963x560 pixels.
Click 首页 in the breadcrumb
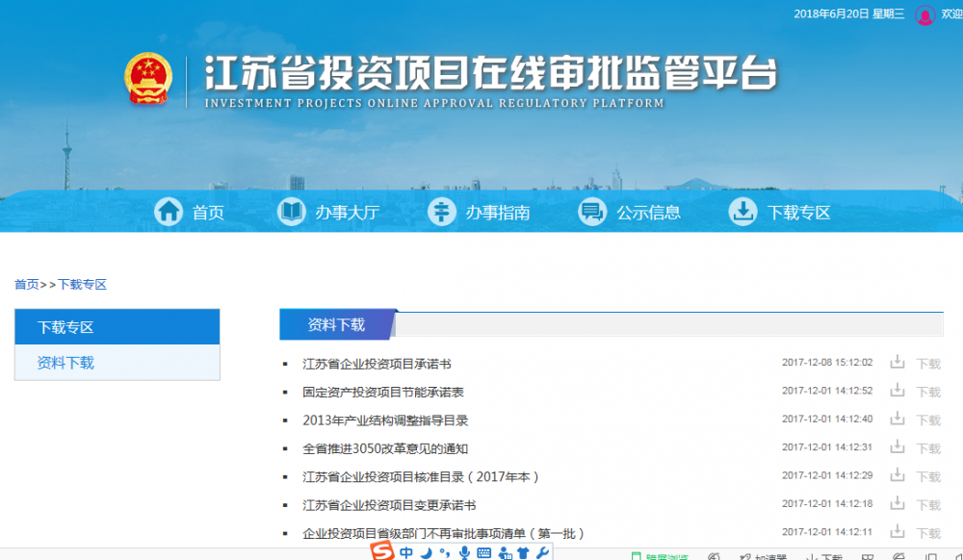point(26,285)
